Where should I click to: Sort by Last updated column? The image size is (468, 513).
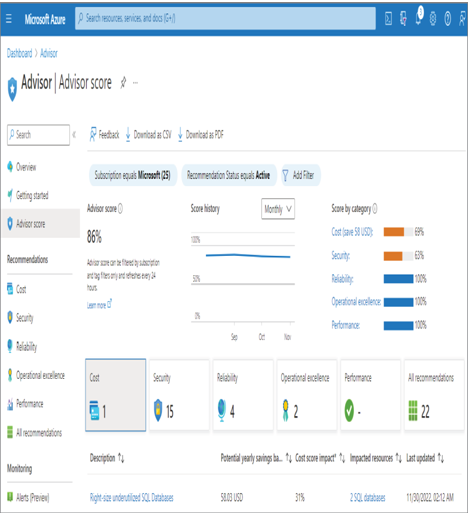pyautogui.click(x=425, y=458)
